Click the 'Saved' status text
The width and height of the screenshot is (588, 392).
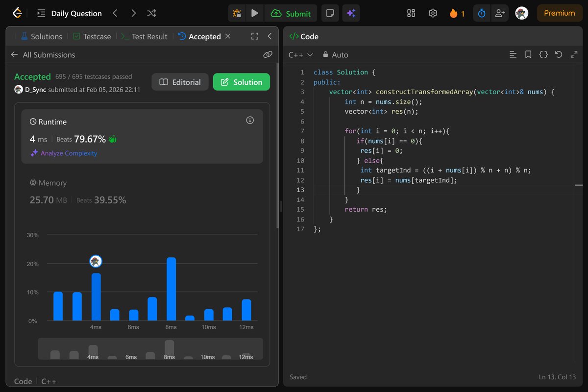click(298, 377)
